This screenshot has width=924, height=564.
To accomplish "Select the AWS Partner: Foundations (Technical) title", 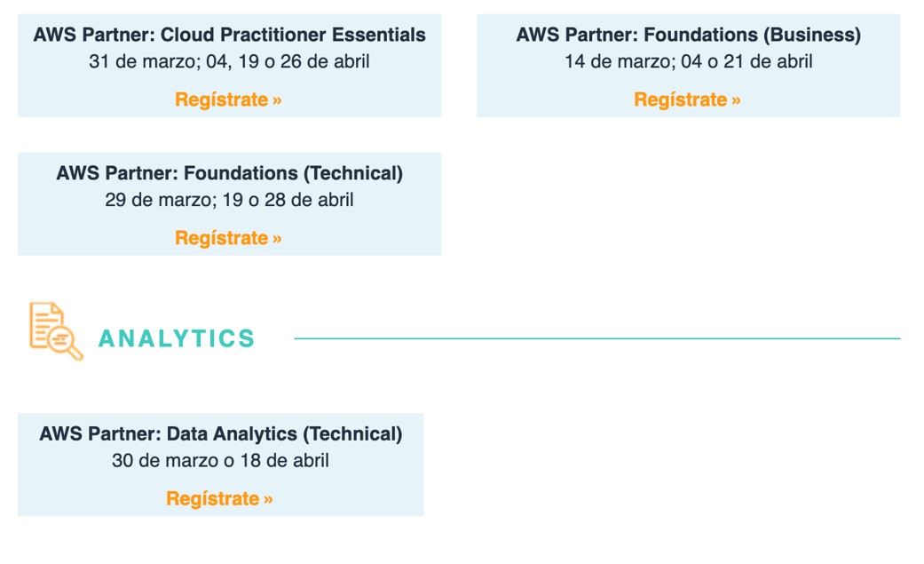I will (x=229, y=173).
